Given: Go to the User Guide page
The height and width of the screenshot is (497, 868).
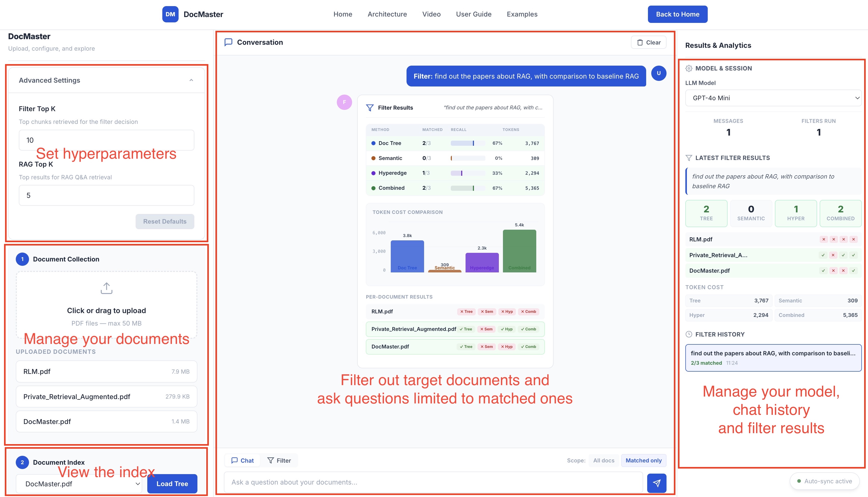Looking at the screenshot, I should coord(473,14).
